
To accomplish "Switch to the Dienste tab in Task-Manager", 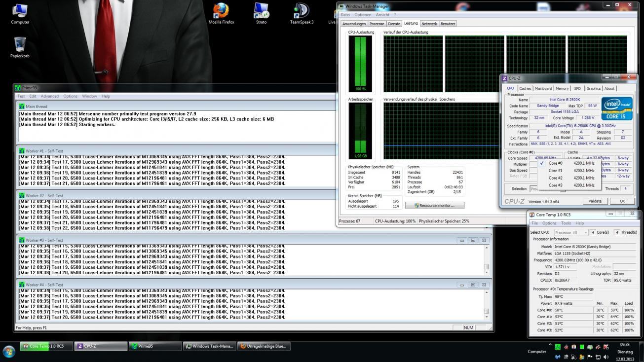I will coord(394,24).
